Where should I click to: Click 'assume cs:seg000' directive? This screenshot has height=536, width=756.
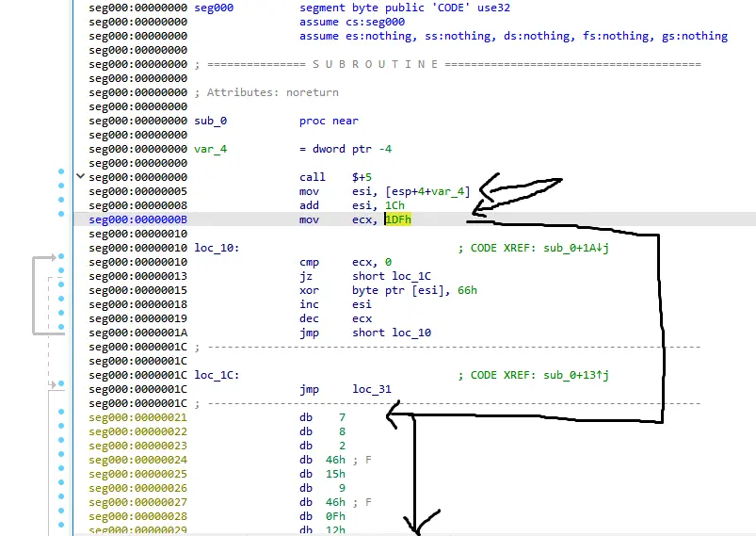pyautogui.click(x=352, y=23)
